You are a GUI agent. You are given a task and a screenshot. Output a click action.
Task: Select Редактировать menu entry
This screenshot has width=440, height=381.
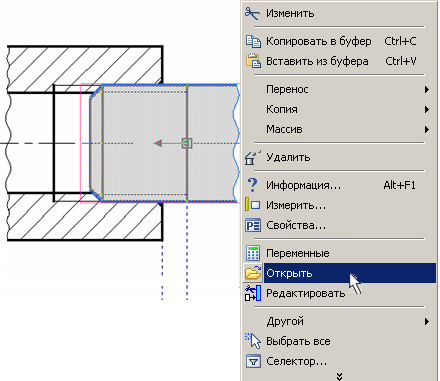(306, 293)
